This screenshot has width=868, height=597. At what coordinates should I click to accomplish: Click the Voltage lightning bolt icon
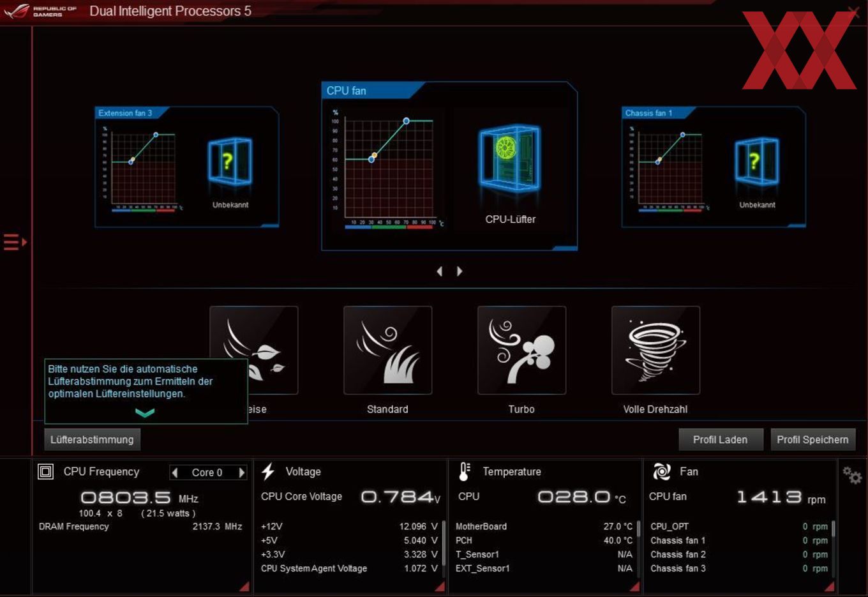268,472
